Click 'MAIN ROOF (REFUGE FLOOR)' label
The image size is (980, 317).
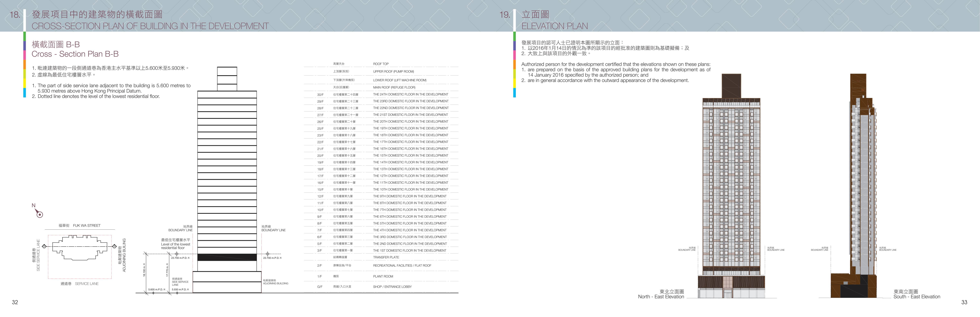(x=394, y=88)
